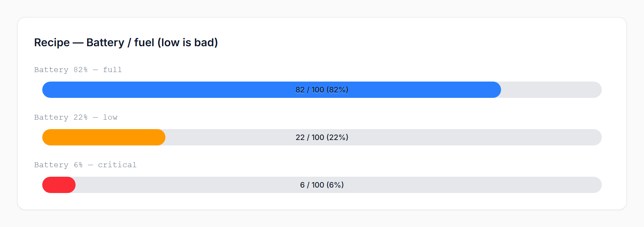Click the word 'Recipe' in the title
Viewport: 644px width, 227px height.
click(52, 42)
